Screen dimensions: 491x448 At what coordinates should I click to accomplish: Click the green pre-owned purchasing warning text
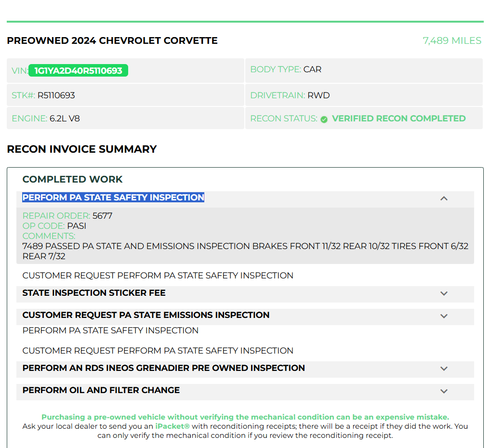[245, 417]
